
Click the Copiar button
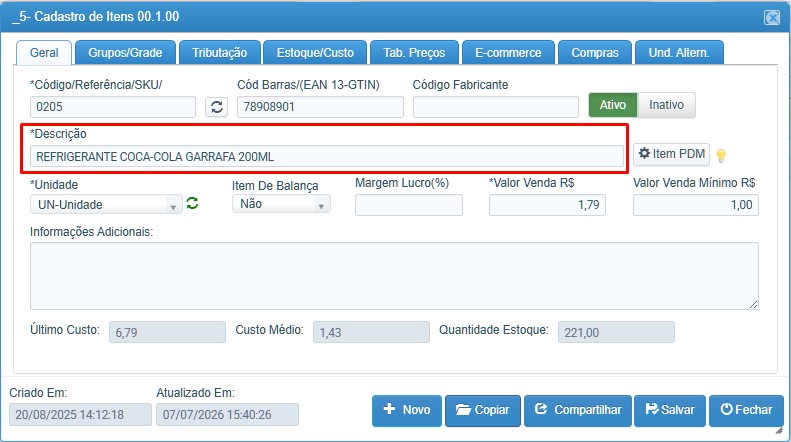[483, 410]
